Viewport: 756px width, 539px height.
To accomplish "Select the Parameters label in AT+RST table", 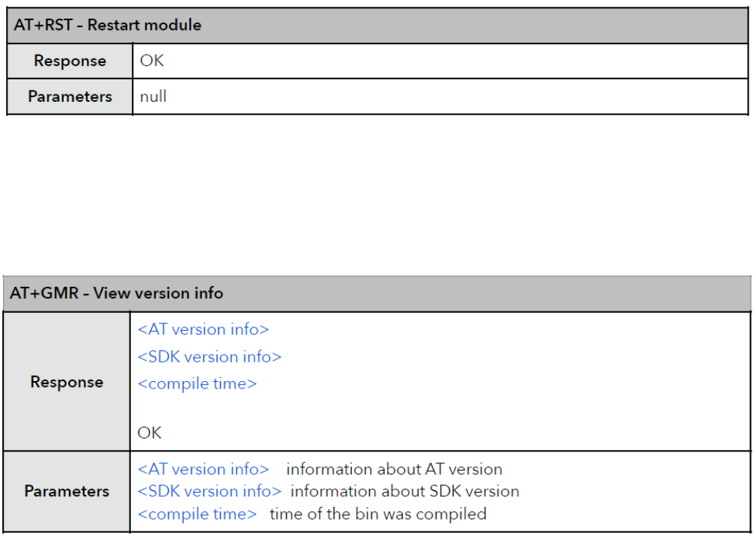I will click(70, 97).
